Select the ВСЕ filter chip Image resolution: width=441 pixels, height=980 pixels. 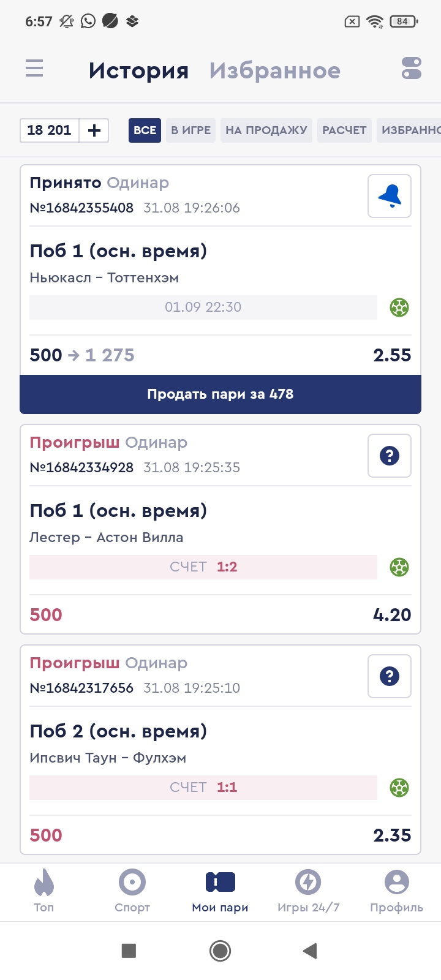[145, 130]
